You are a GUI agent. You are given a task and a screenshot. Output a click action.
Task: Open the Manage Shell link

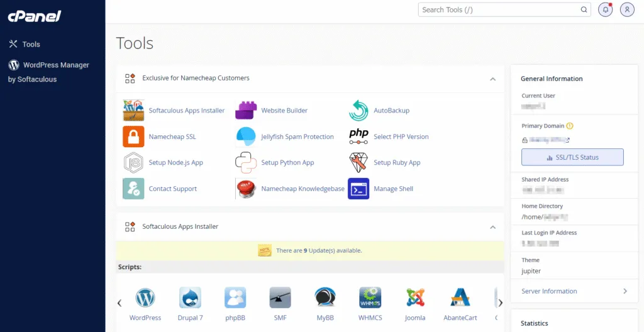tap(393, 189)
